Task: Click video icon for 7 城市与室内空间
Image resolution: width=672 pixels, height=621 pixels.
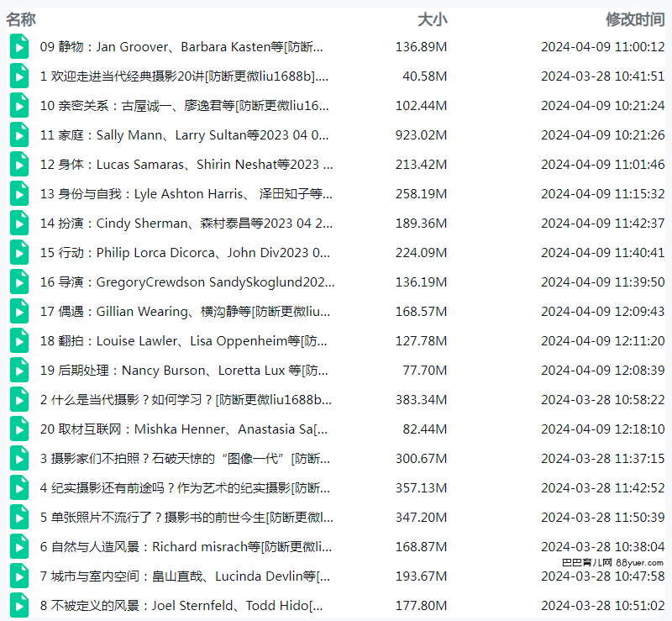Action: click(x=19, y=576)
